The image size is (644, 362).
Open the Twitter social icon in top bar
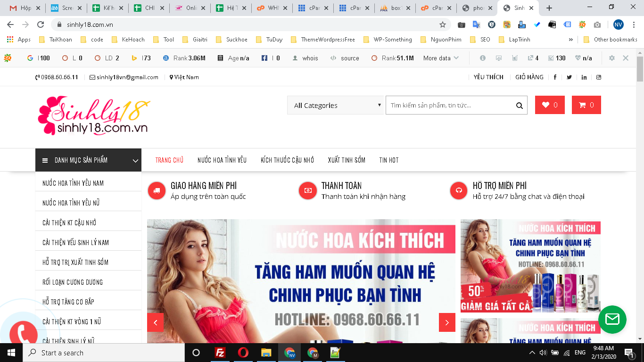tap(569, 77)
